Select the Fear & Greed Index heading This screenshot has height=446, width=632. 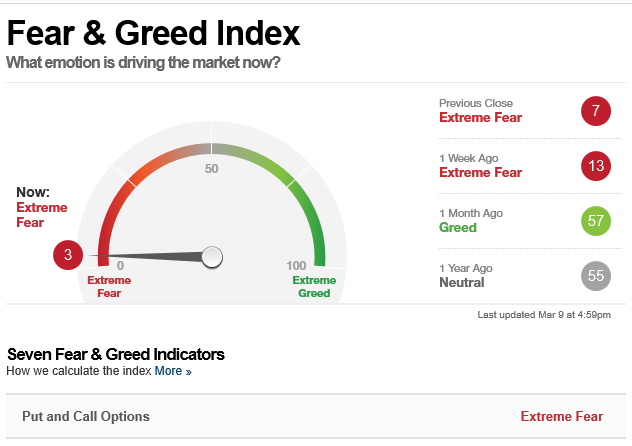tap(154, 33)
